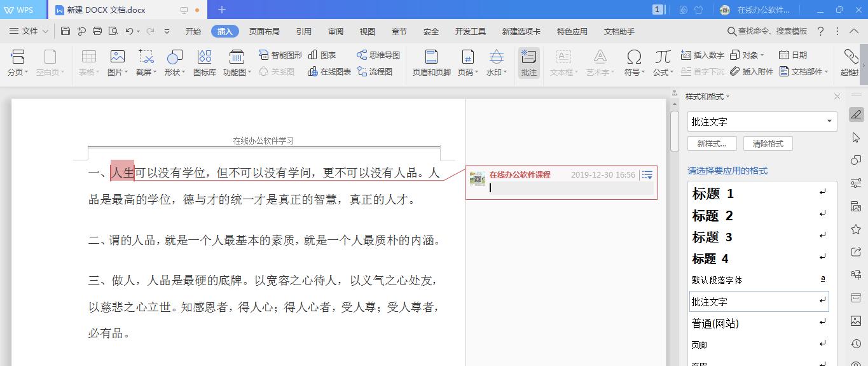Click the 新样式... button

point(712,143)
